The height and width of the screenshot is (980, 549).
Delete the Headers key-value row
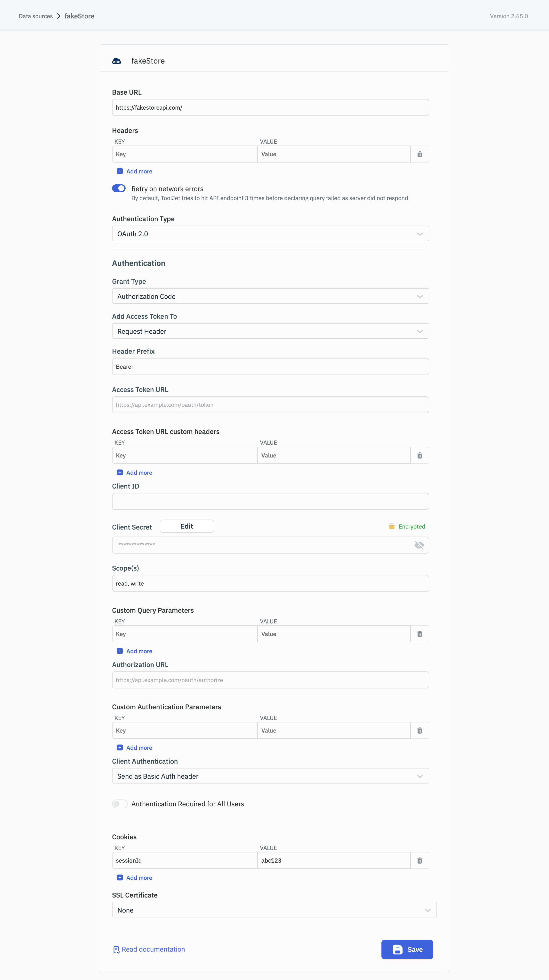click(x=419, y=154)
